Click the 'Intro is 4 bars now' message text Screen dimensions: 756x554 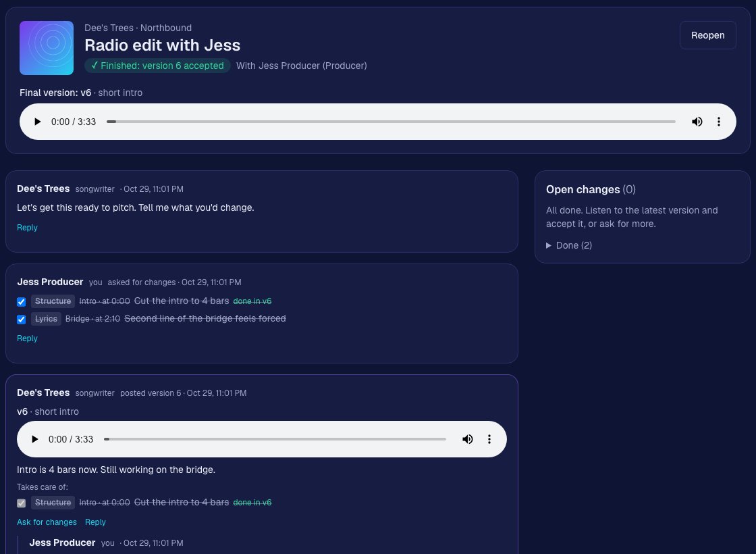click(x=115, y=470)
